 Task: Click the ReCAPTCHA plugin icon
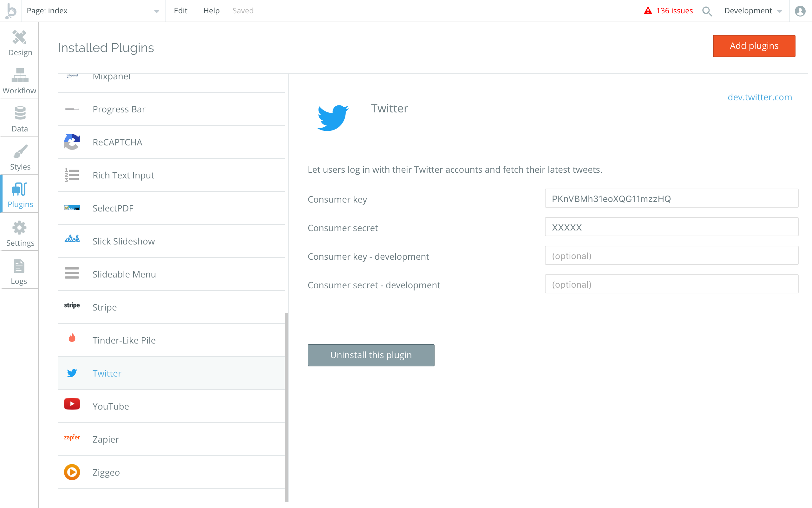tap(72, 142)
